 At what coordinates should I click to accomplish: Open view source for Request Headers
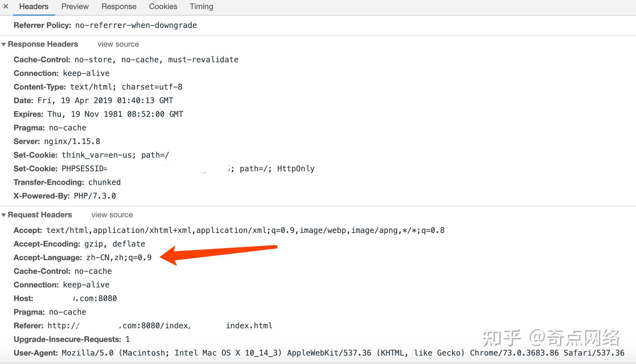tap(112, 214)
